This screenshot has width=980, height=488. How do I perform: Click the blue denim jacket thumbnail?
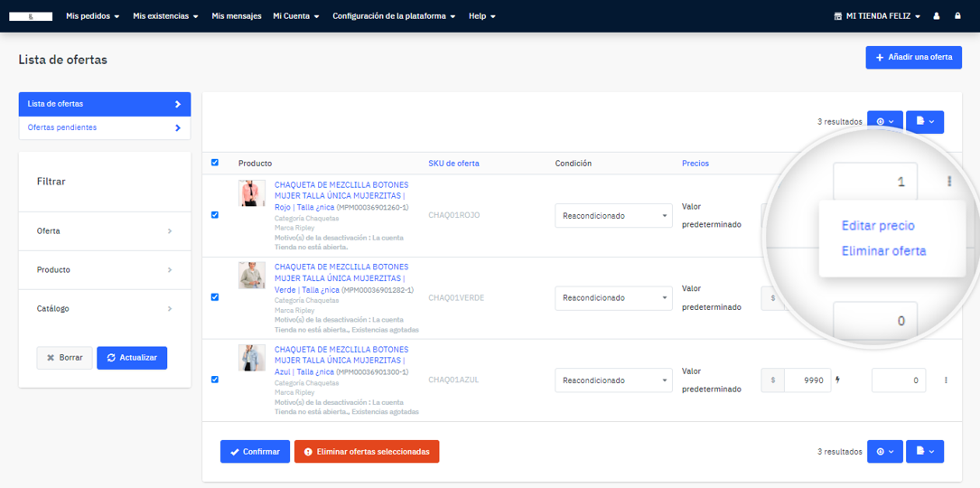coord(252,358)
